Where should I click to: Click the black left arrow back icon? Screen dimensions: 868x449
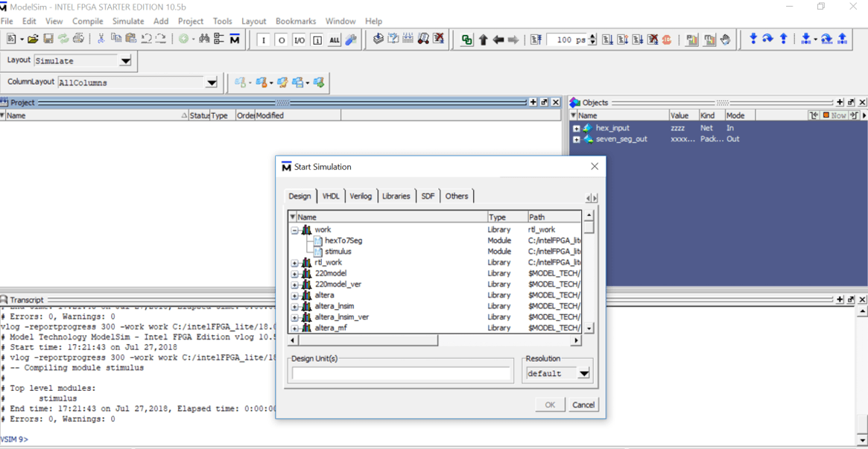point(498,39)
